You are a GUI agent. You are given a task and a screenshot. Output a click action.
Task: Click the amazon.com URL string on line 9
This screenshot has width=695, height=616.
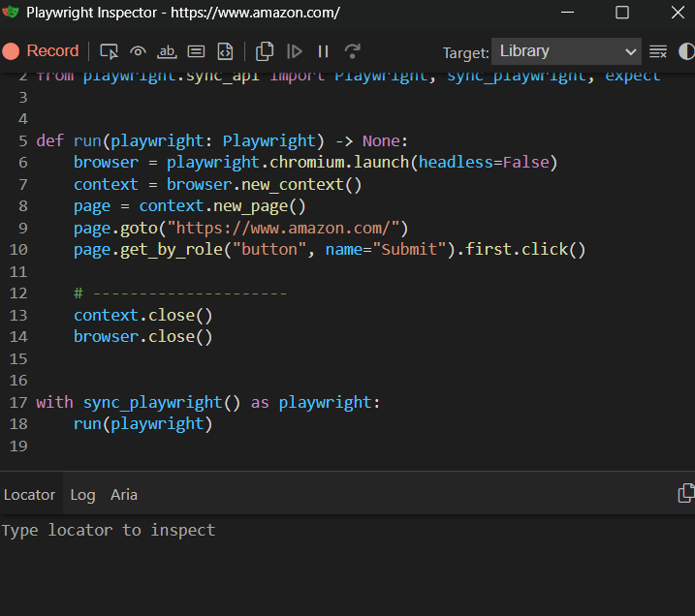click(283, 228)
